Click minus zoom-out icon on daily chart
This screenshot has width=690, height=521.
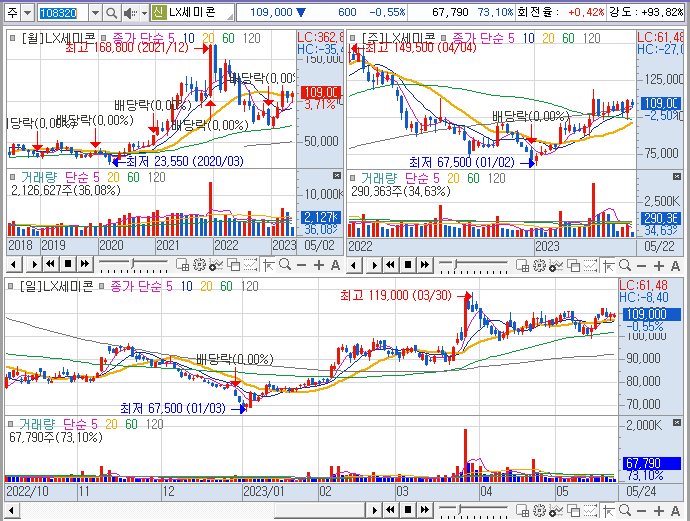(x=642, y=510)
